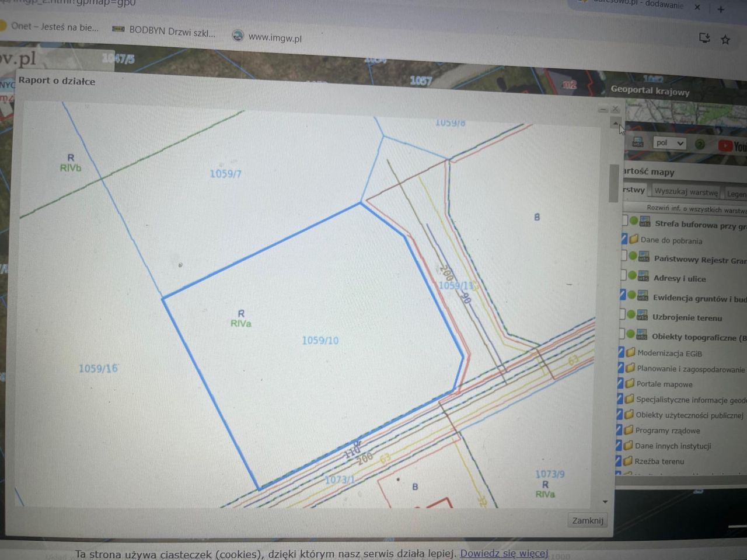The height and width of the screenshot is (560, 747).
Task: Click the 'Dowiedz się więcej' cookies link
Action: (x=504, y=553)
